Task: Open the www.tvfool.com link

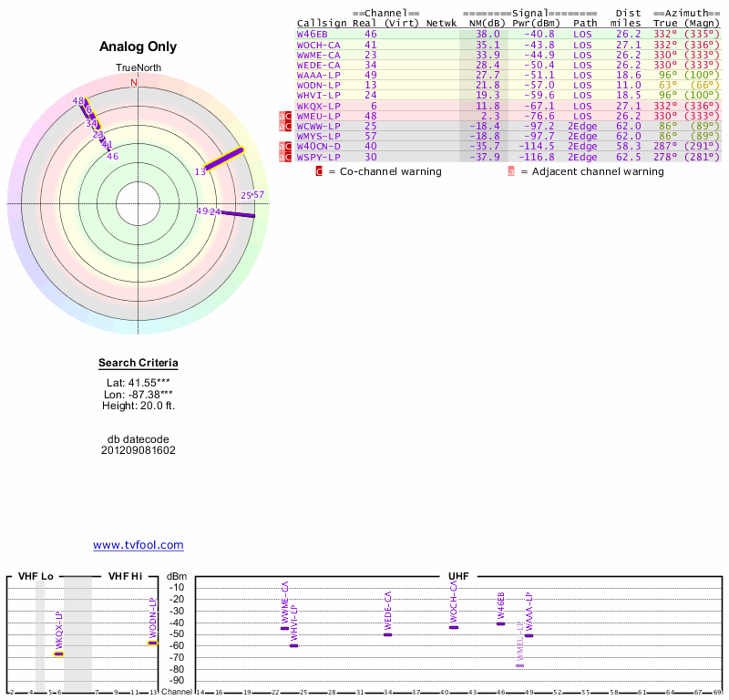Action: pyautogui.click(x=139, y=545)
